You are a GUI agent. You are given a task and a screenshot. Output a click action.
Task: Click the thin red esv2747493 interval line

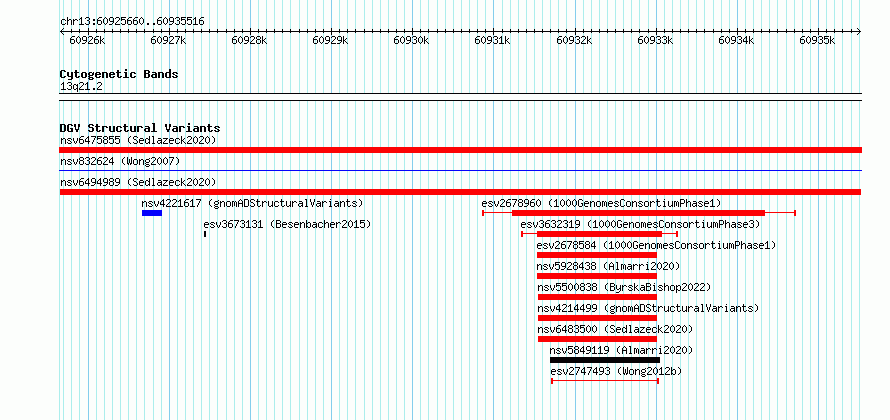[604, 381]
